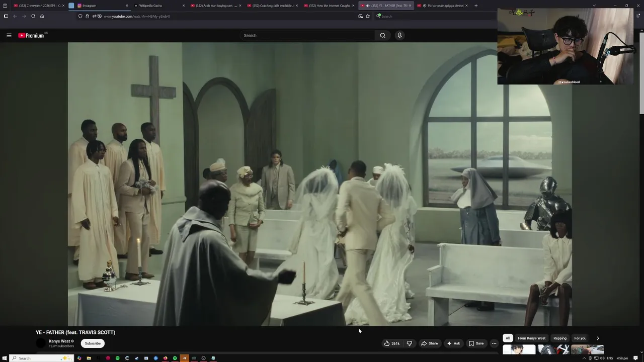Open Kanye West channel avatar
The width and height of the screenshot is (644, 362).
coord(41,343)
